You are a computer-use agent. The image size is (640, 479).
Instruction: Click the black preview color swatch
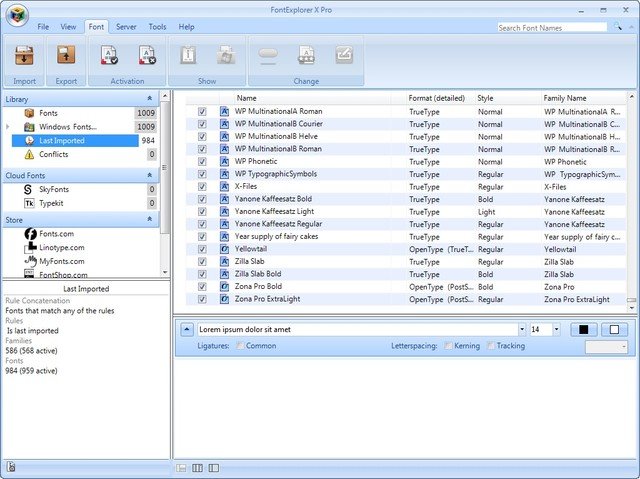(x=583, y=329)
